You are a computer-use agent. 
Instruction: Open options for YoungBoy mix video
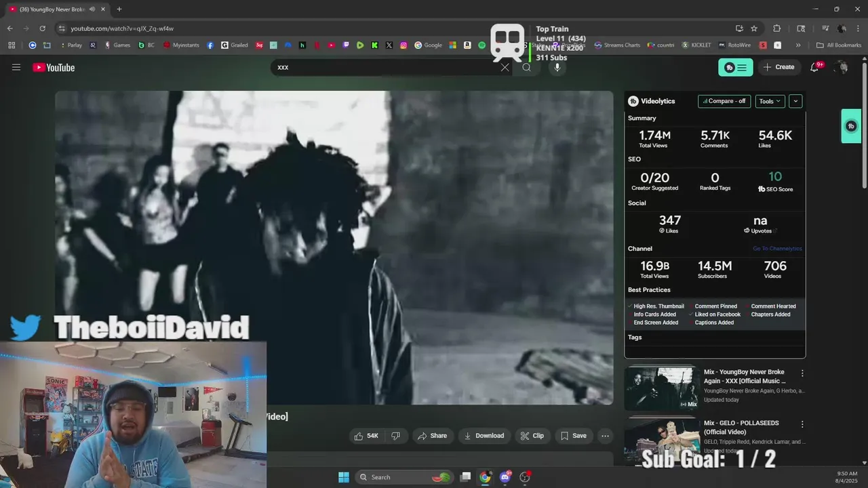tap(802, 373)
